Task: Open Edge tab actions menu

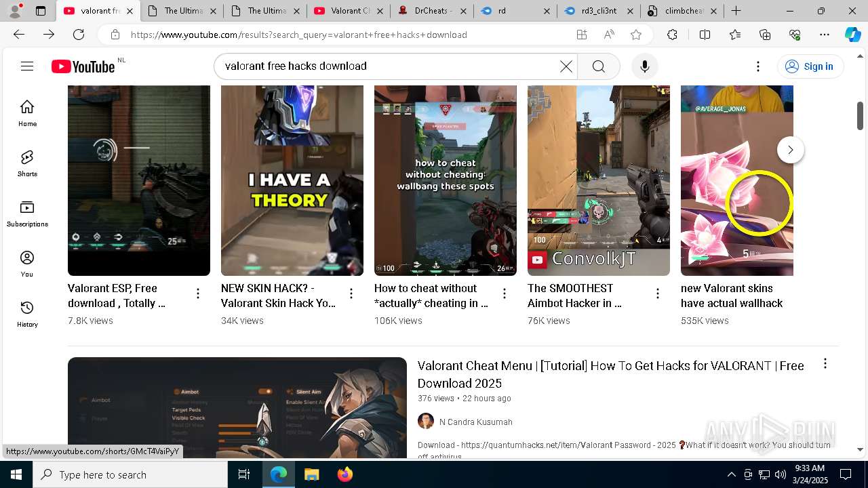Action: [41, 11]
